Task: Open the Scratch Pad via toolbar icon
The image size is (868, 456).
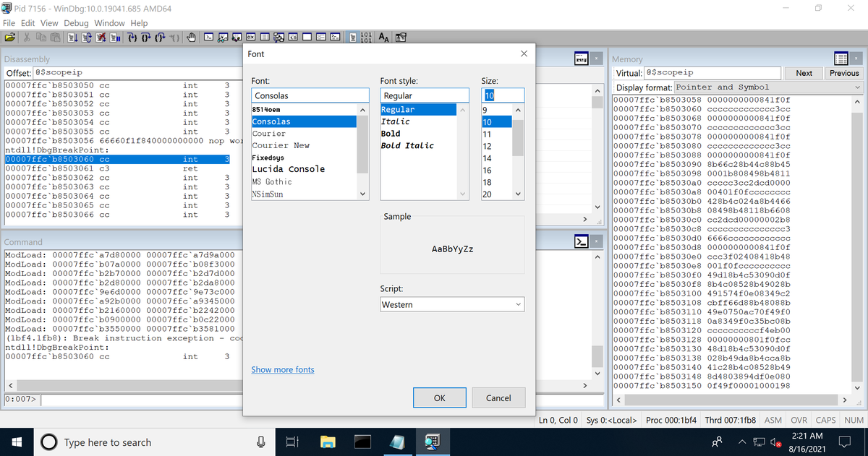Action: [307, 37]
